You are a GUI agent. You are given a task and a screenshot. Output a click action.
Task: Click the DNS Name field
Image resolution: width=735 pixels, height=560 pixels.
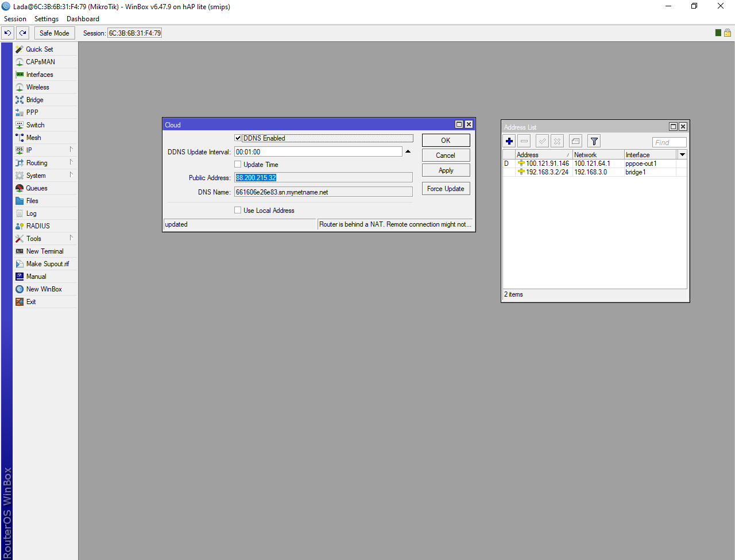click(323, 192)
